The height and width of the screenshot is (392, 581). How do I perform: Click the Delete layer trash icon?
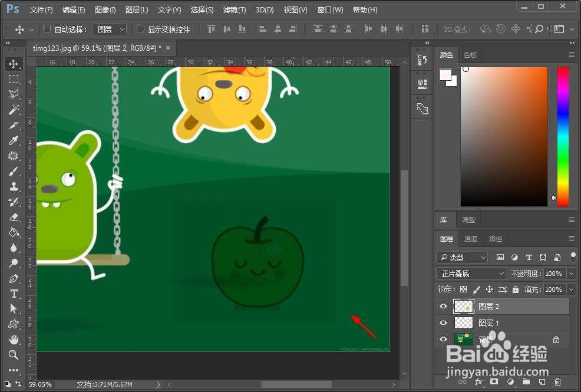[557, 381]
